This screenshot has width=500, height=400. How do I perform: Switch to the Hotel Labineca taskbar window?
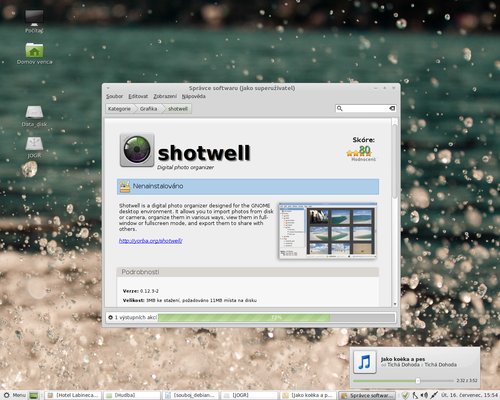click(73, 395)
